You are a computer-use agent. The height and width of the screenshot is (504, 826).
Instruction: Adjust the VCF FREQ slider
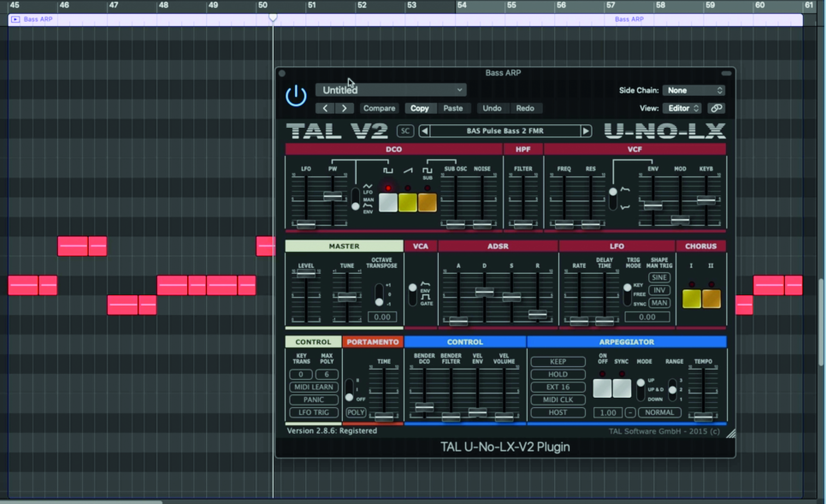point(564,225)
